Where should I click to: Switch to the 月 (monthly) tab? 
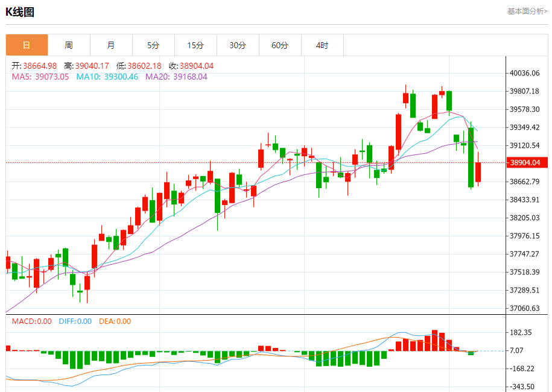point(111,45)
